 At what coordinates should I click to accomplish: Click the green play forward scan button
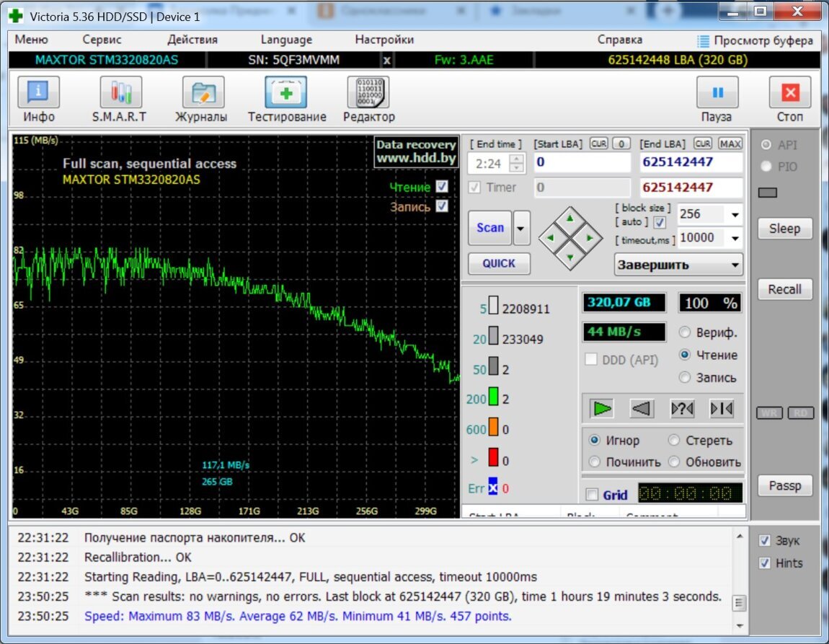tap(602, 409)
